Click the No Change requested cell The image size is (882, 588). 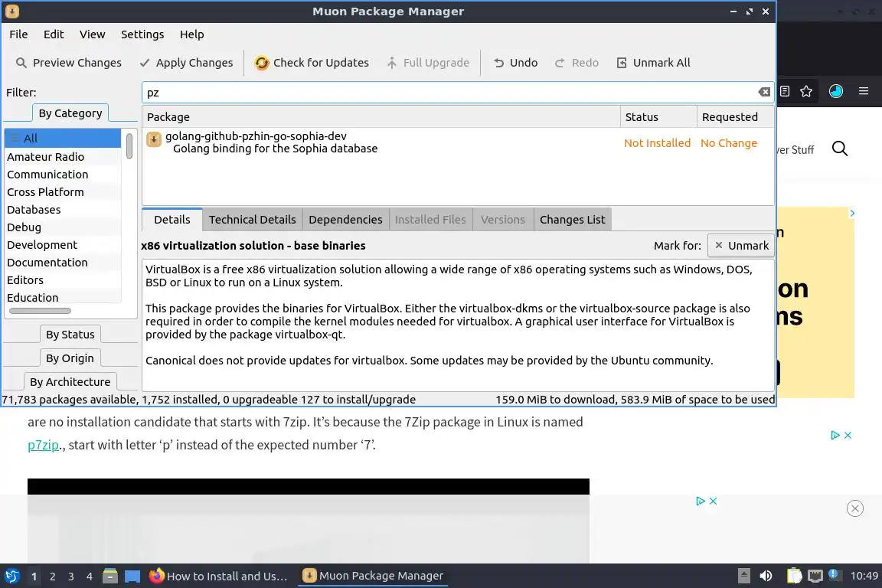tap(728, 143)
